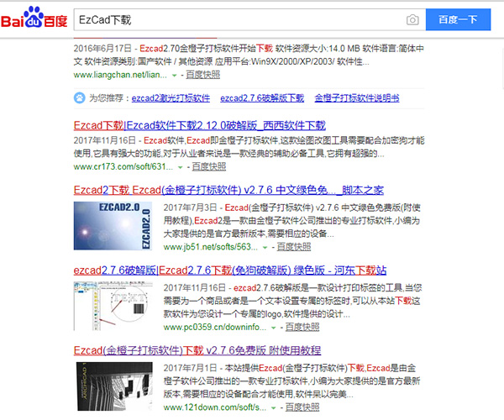Open result ezcad2.7.6破解版 绿色版 - 河东下载站
Viewport: 504px width, 420px height.
[x=230, y=270]
